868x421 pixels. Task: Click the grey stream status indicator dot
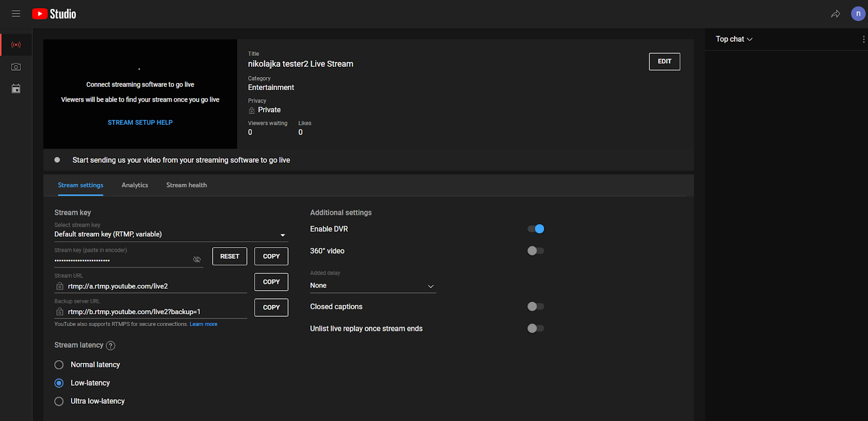pos(57,160)
